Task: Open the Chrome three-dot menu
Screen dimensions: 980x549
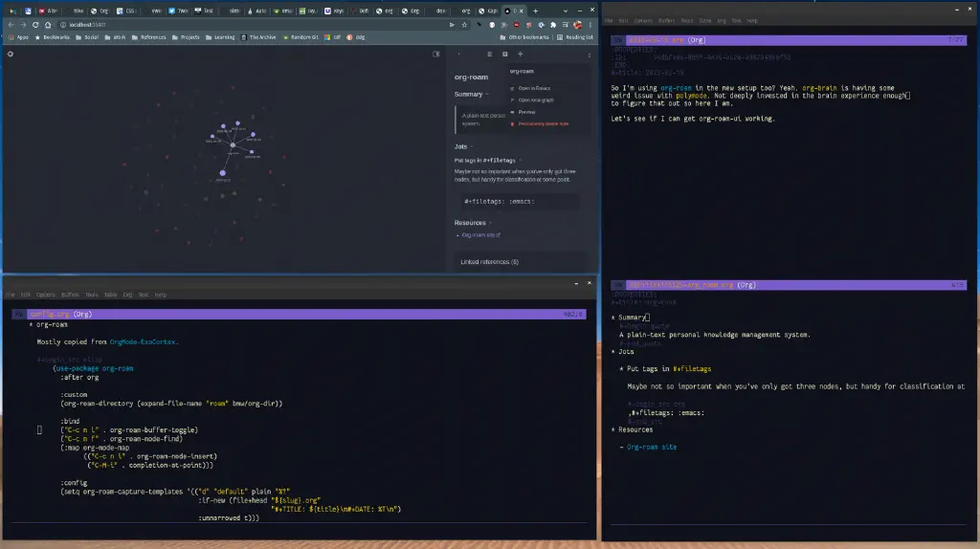Action: point(590,25)
